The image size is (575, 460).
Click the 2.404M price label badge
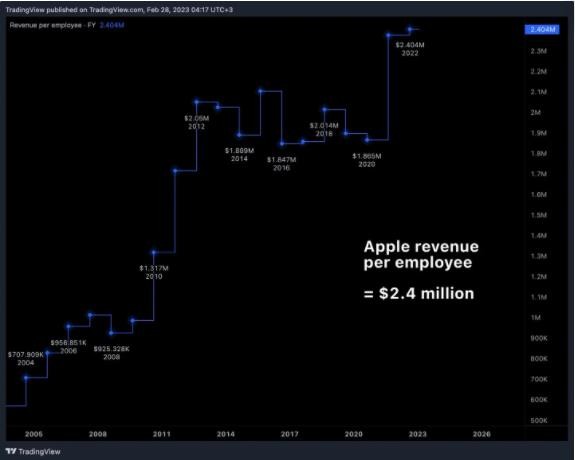(542, 30)
